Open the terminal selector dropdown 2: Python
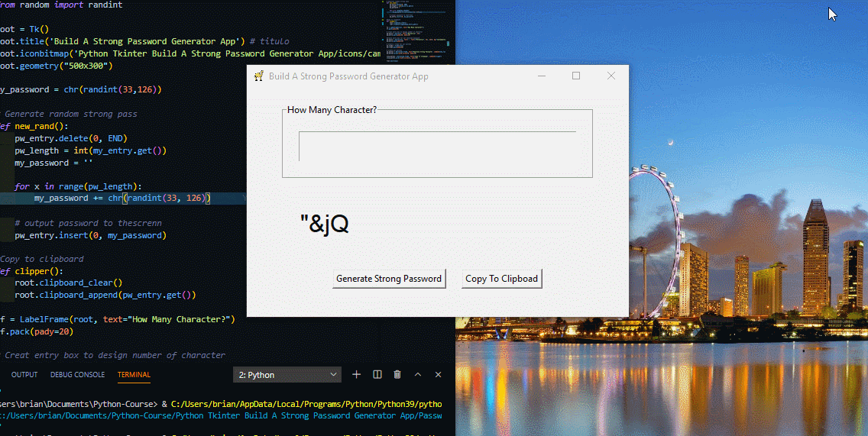The height and width of the screenshot is (436, 868). (x=287, y=375)
